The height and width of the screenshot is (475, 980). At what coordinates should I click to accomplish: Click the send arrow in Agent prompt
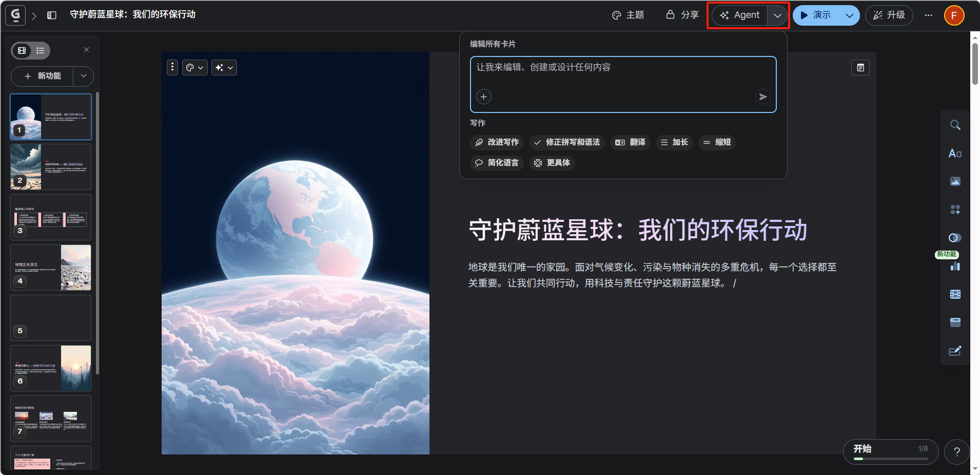pyautogui.click(x=763, y=97)
